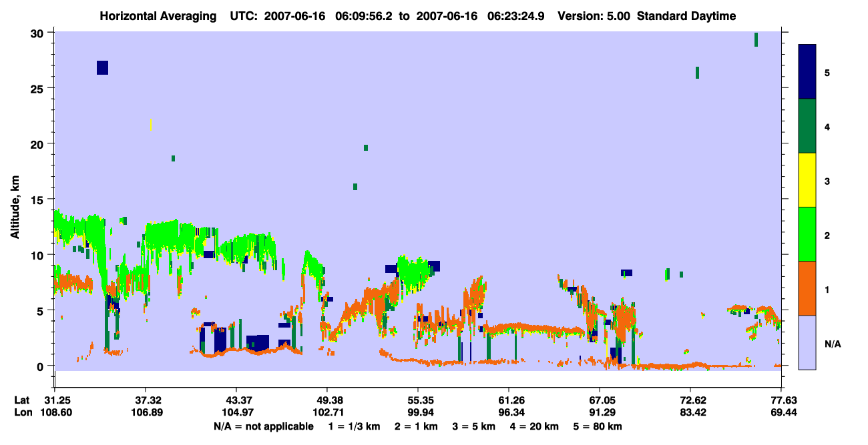Click the lavender N/A colorbar segment

[807, 342]
